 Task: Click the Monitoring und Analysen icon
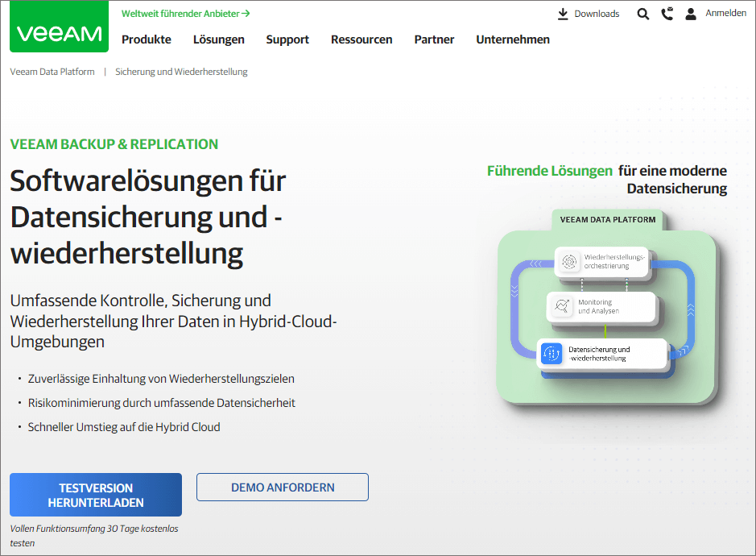tap(561, 306)
